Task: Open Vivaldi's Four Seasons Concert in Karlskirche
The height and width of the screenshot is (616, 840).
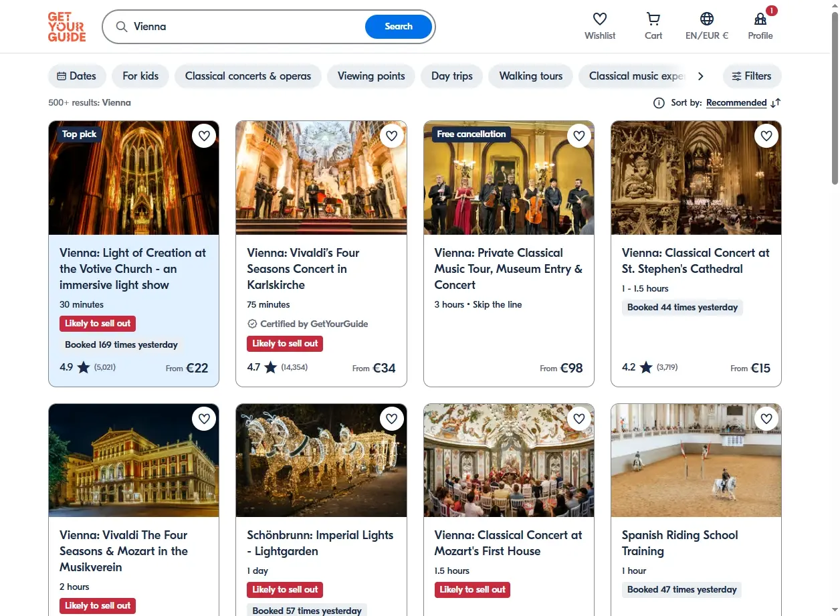Action: (304, 269)
